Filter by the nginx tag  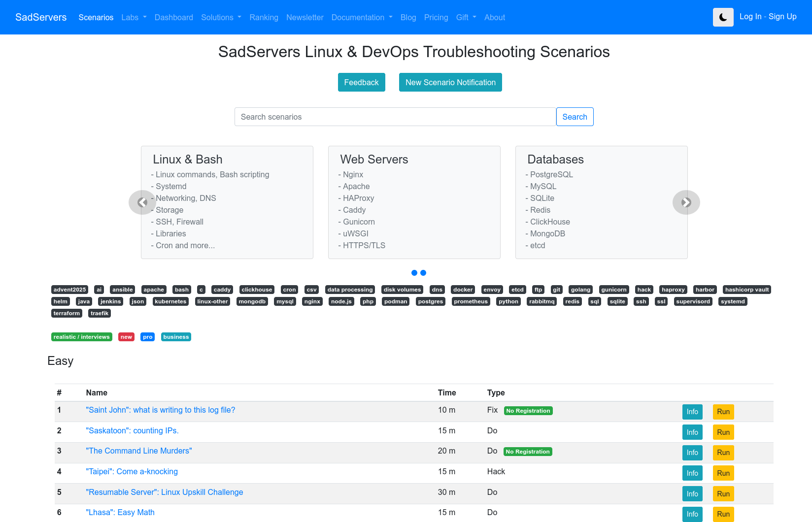[312, 301]
